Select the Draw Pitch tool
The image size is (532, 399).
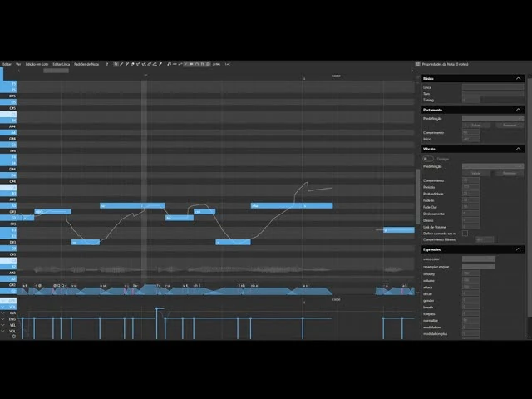tap(138, 64)
